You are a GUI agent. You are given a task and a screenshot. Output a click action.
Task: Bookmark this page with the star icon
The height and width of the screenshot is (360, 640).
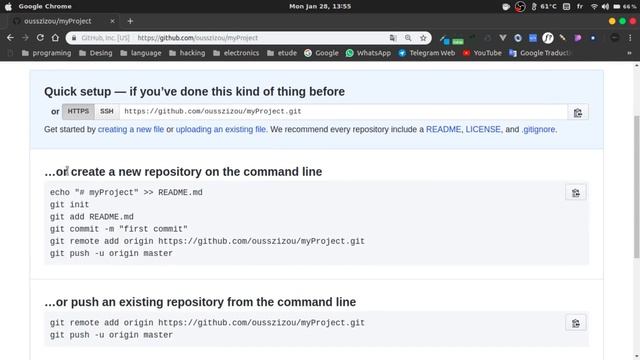pos(423,38)
